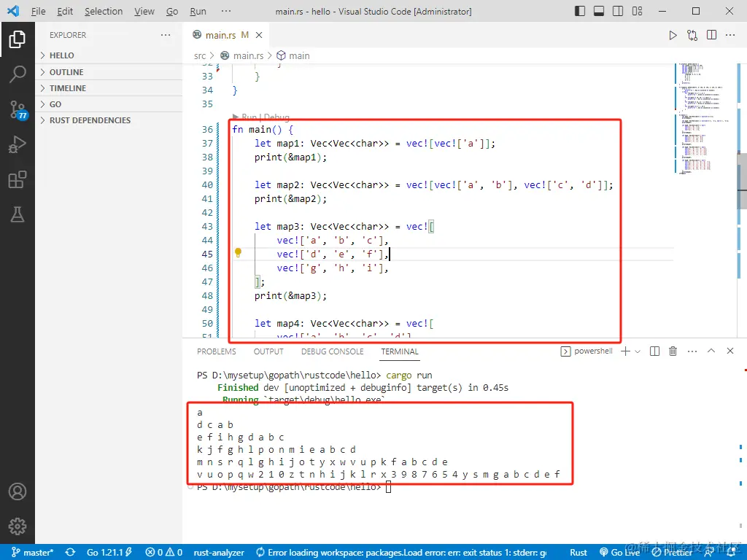Viewport: 747px width, 560px height.
Task: Open Customize Layout button
Action: [x=637, y=11]
